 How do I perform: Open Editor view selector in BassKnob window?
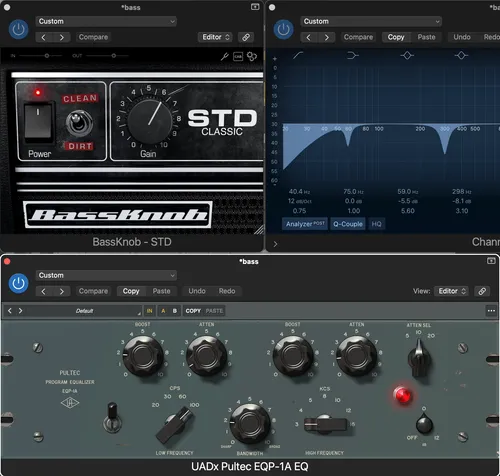[x=216, y=37]
